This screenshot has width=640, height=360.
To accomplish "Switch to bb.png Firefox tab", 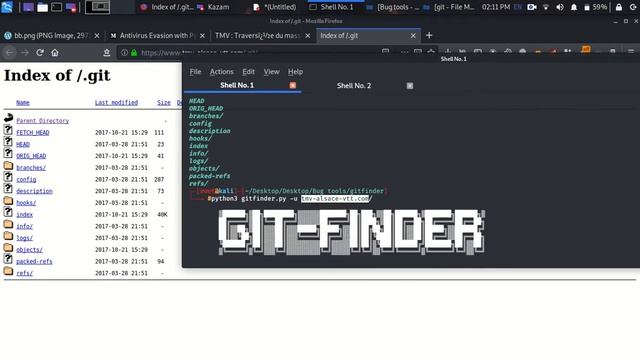I will (51, 36).
